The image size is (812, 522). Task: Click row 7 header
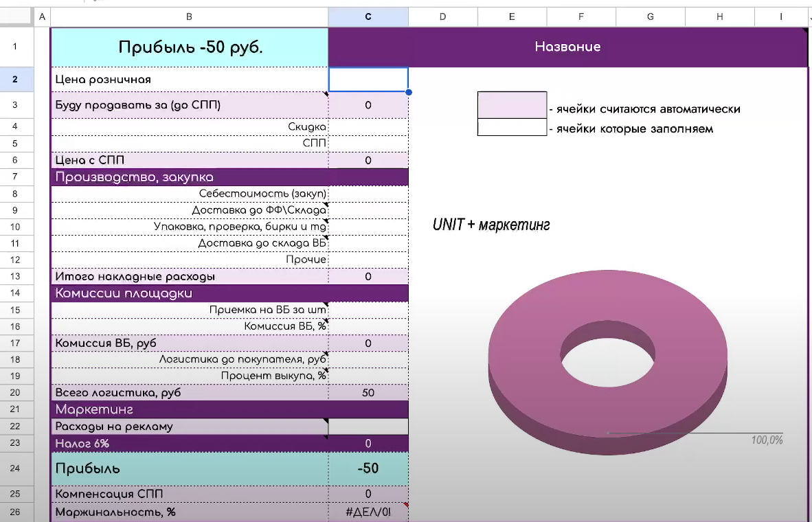tap(15, 177)
